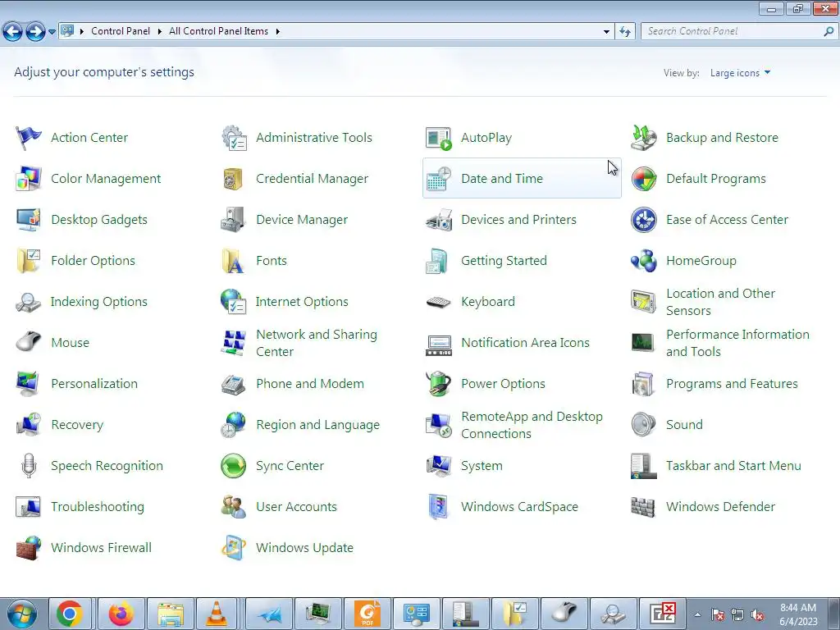Click the Folder Options icon
The width and height of the screenshot is (840, 630).
pyautogui.click(x=29, y=261)
